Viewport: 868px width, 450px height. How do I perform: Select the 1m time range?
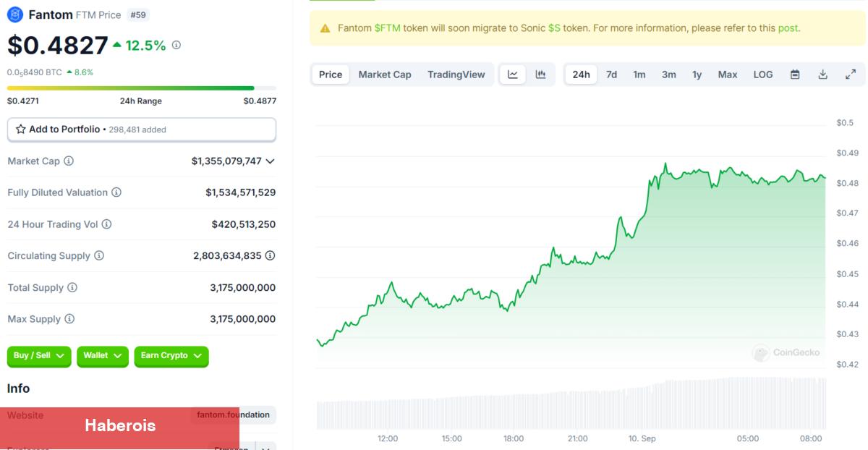(639, 75)
